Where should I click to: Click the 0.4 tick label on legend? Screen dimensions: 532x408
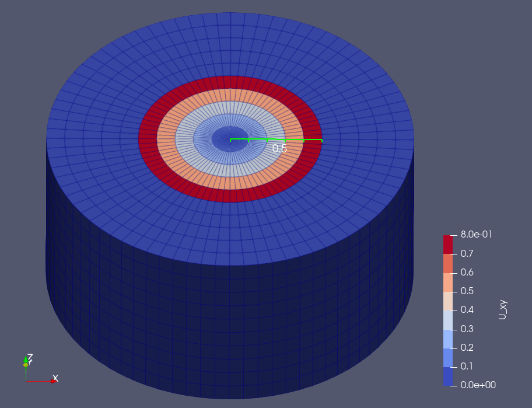click(x=467, y=309)
